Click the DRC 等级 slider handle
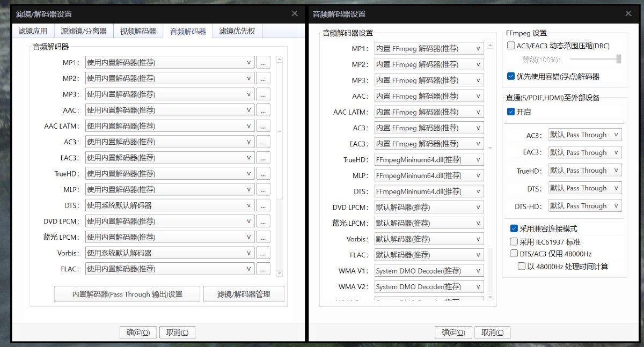 (618, 59)
